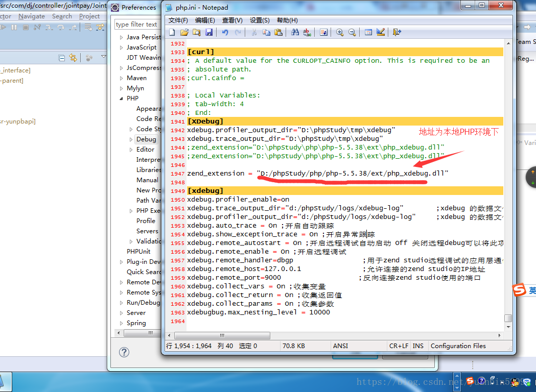The image size is (536, 392).
Task: Click the open file folder icon
Action: coord(184,32)
